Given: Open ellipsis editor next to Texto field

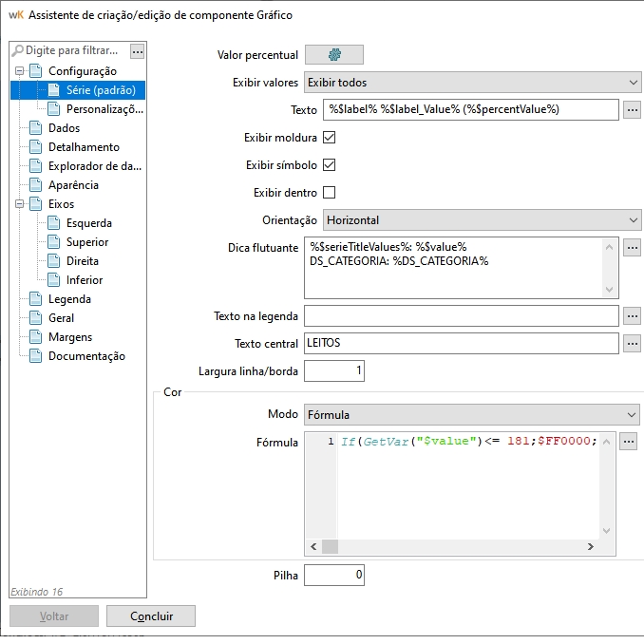Looking at the screenshot, I should click(633, 110).
